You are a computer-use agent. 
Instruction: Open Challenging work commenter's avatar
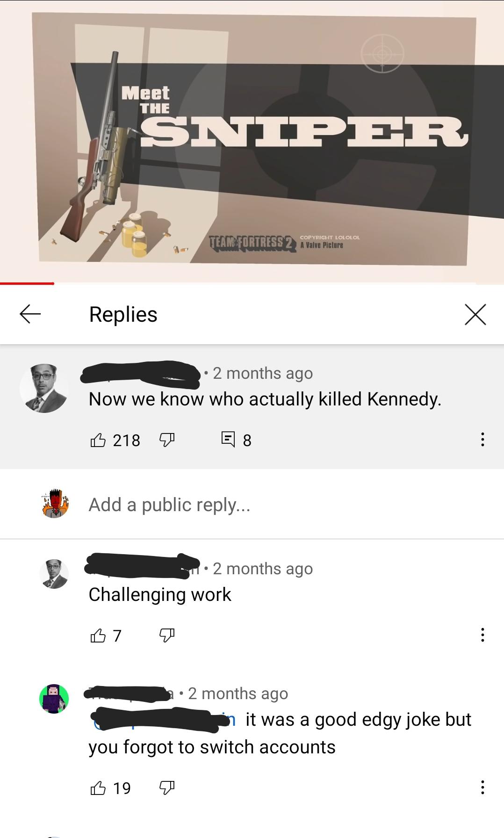point(54,574)
